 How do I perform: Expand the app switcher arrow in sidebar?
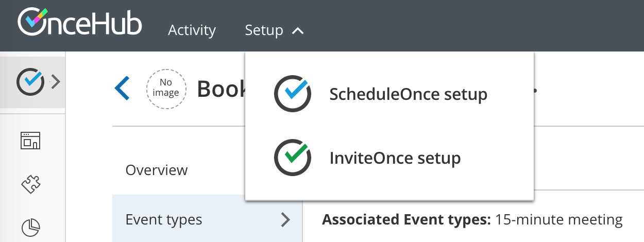[x=56, y=82]
